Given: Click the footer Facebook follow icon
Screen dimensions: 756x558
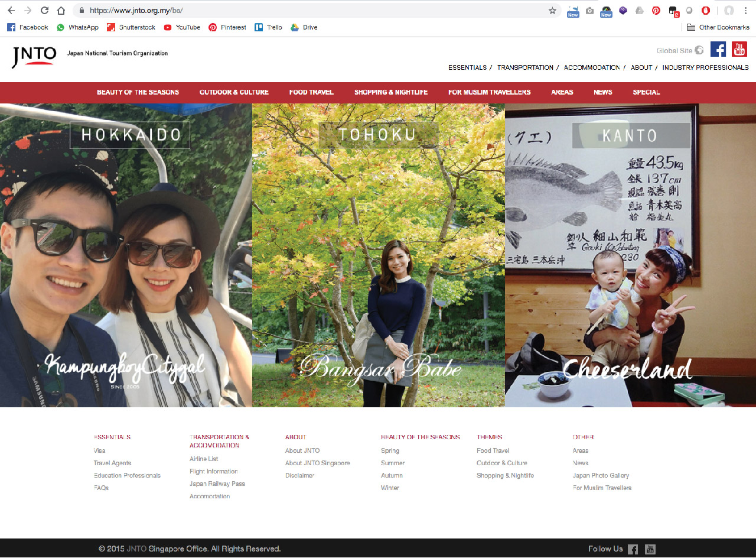Looking at the screenshot, I should click(633, 549).
